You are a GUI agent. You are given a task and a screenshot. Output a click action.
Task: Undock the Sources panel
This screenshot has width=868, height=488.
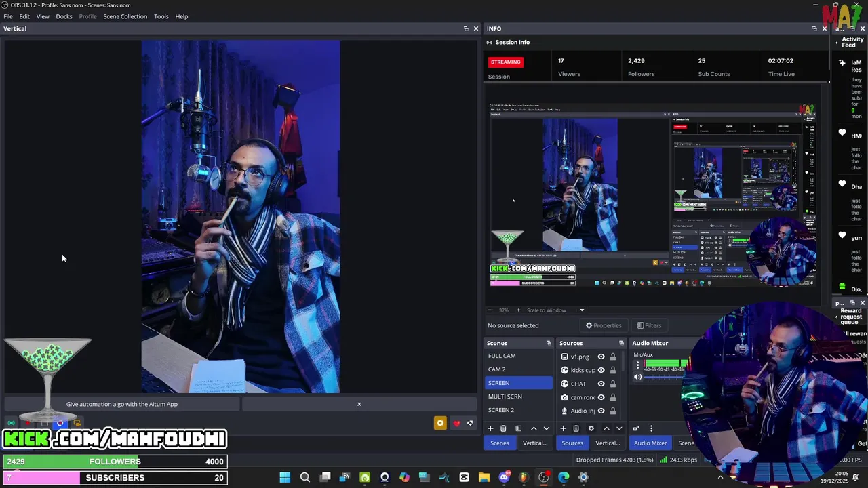pyautogui.click(x=621, y=343)
